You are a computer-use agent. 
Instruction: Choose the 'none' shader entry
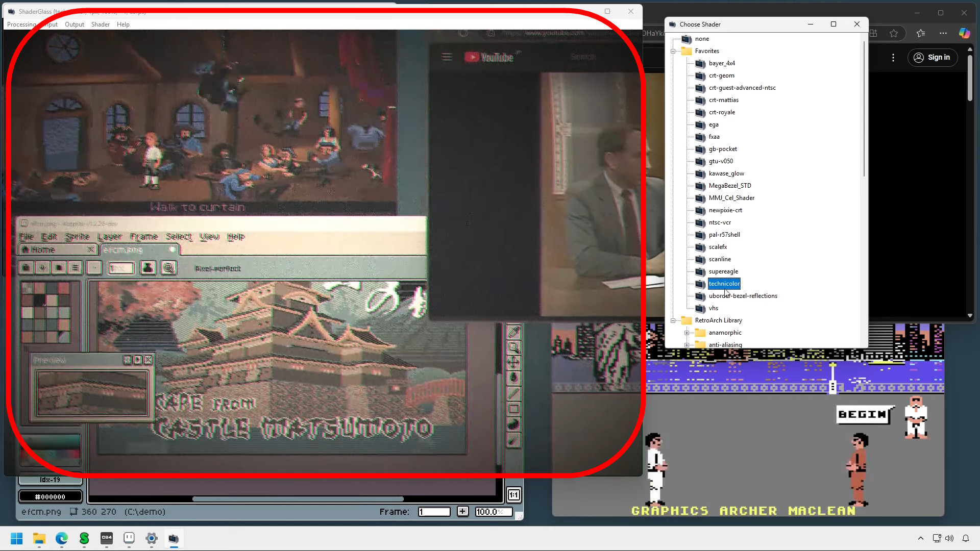[x=701, y=39]
